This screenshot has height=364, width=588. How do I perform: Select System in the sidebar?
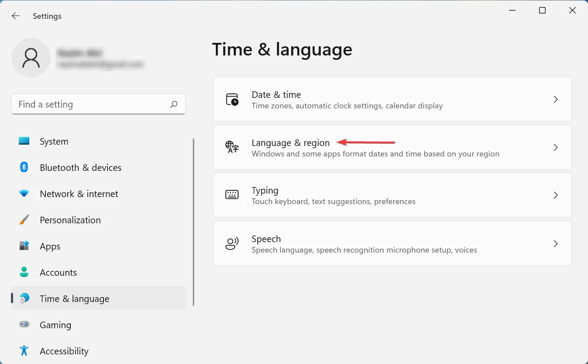point(54,142)
